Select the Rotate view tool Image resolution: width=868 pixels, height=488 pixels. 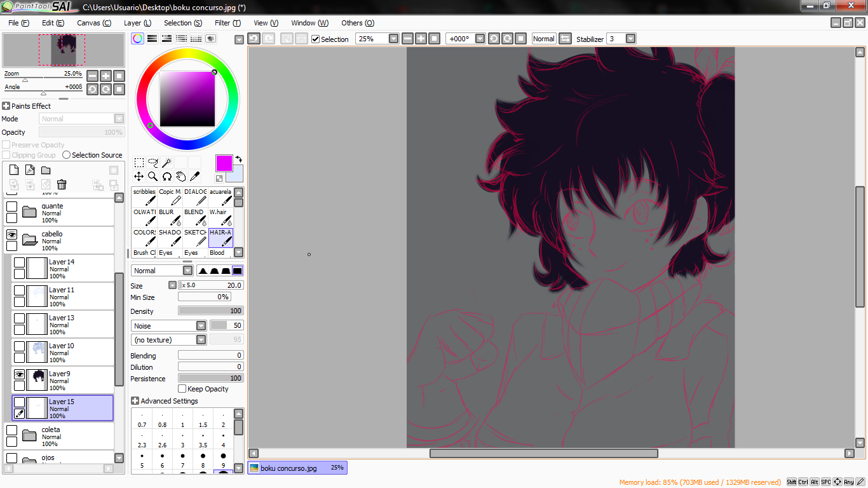[x=166, y=176]
